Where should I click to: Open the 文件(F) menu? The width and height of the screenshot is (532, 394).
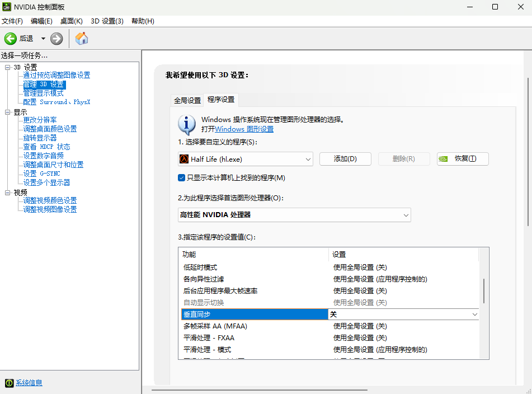12,21
